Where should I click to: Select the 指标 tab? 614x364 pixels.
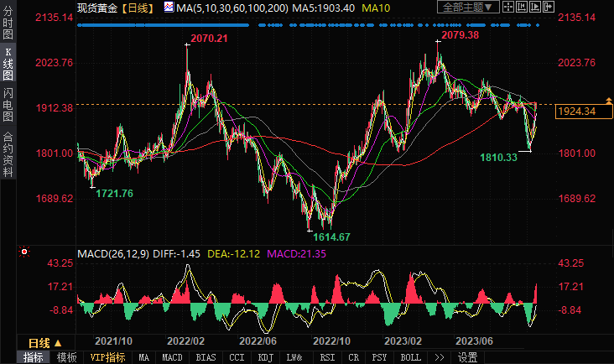coord(34,357)
